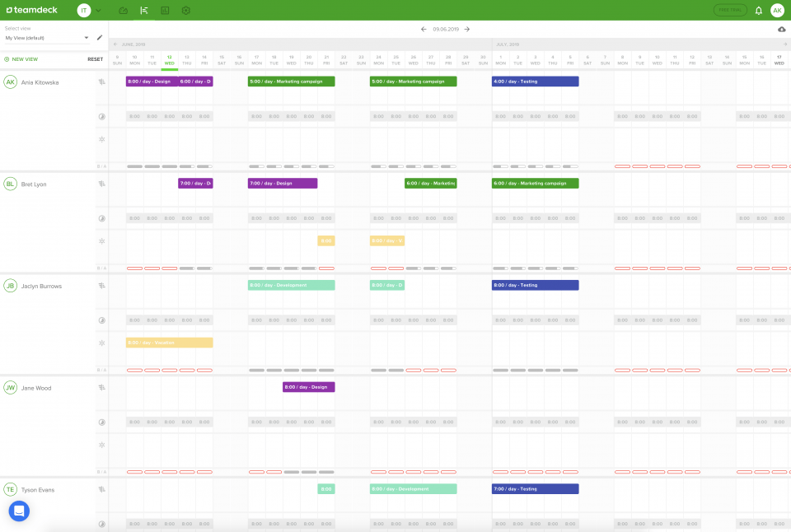Image resolution: width=791 pixels, height=532 pixels.
Task: Select Tyson's 8:00 / day Development booking
Action: [x=413, y=488]
